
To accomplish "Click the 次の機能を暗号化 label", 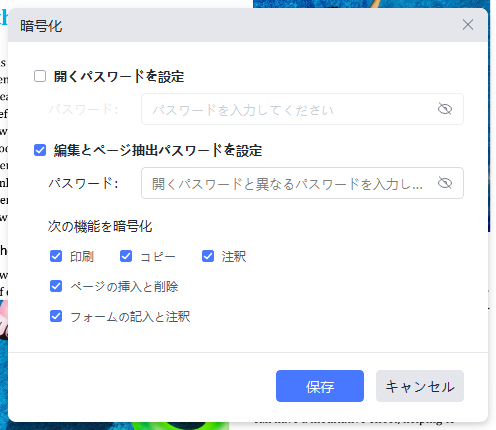I will tap(100, 226).
